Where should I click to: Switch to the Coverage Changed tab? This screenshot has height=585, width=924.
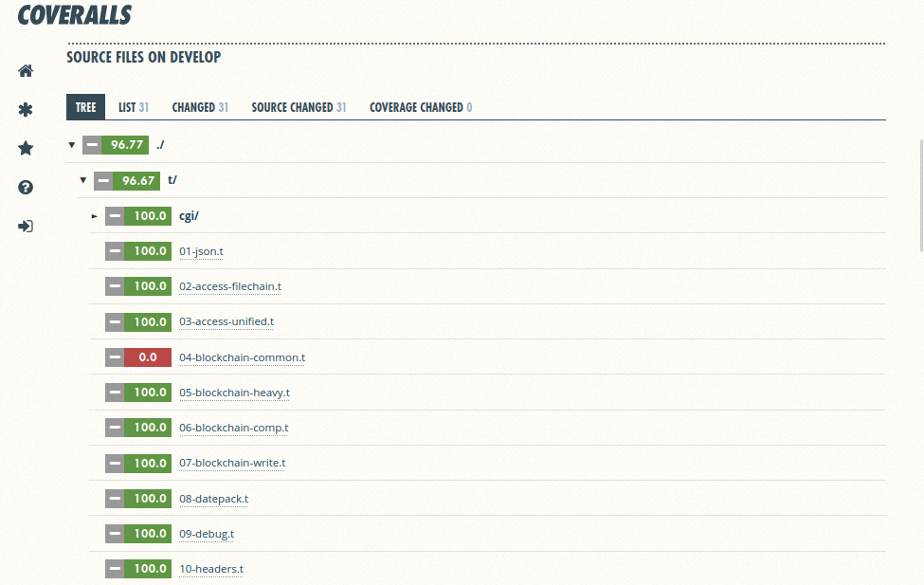point(420,107)
